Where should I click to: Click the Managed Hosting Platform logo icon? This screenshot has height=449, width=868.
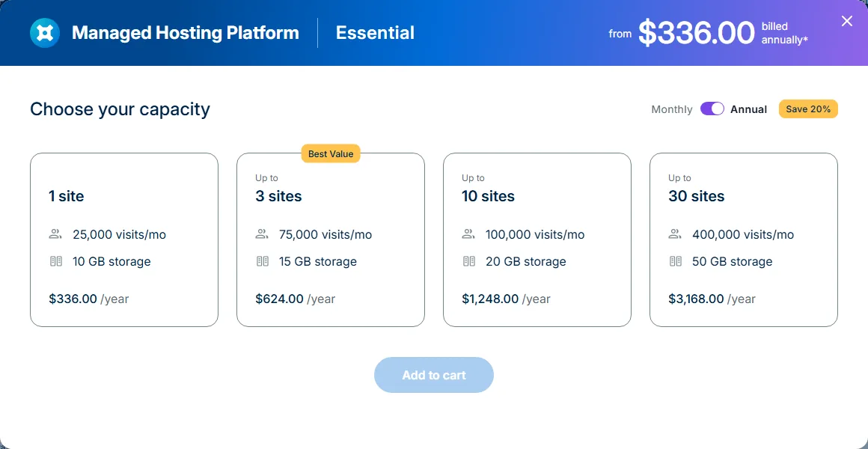click(44, 33)
